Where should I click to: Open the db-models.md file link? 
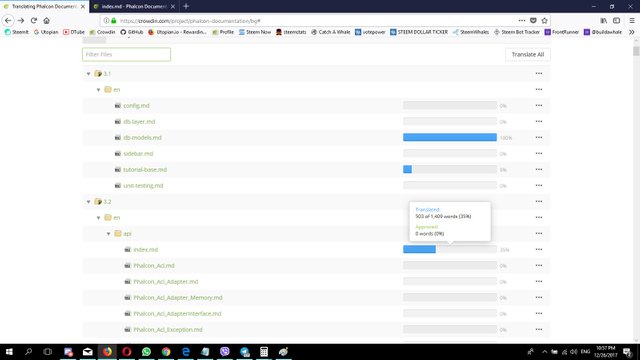pos(142,138)
